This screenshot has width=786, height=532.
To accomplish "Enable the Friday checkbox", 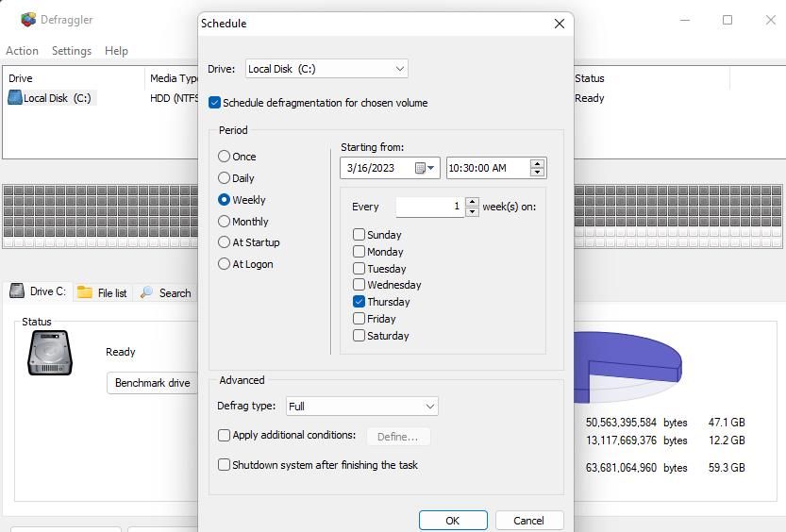I will point(359,319).
